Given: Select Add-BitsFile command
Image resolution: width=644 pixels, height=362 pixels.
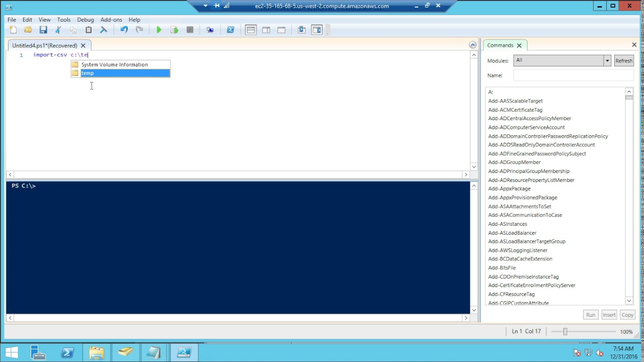Looking at the screenshot, I should (x=502, y=268).
